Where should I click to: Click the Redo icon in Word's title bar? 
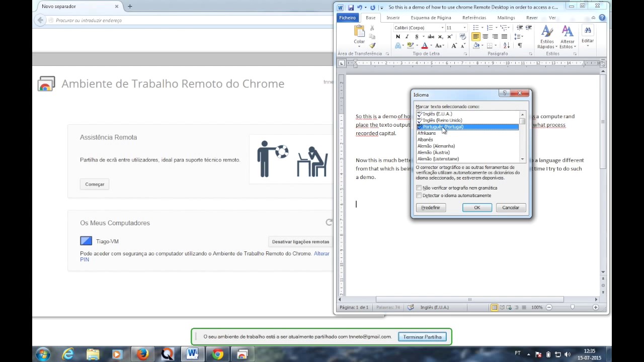373,8
